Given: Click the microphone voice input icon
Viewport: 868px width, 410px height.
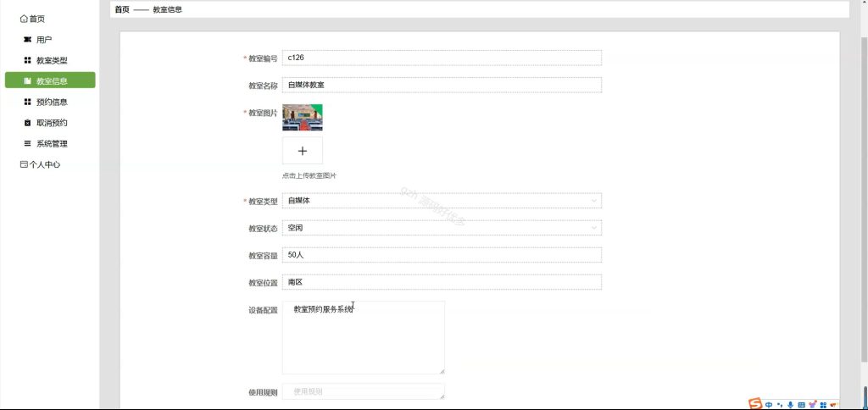Looking at the screenshot, I should coord(790,405).
